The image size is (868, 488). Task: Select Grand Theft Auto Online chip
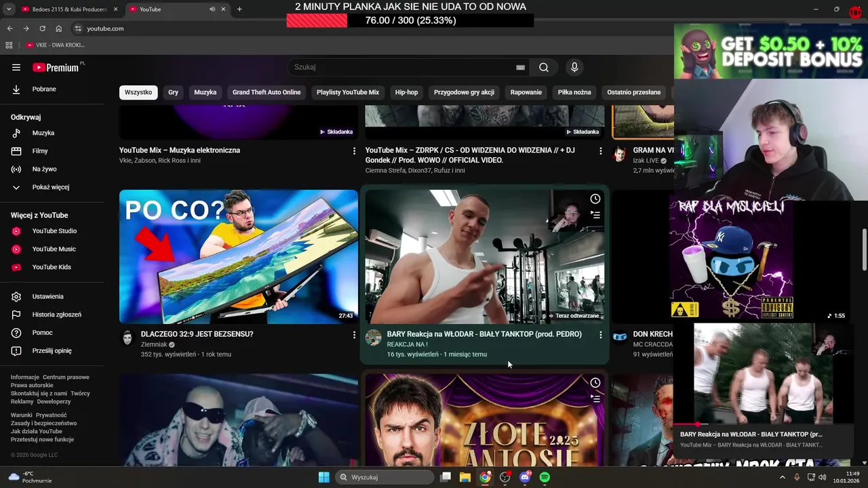[267, 92]
